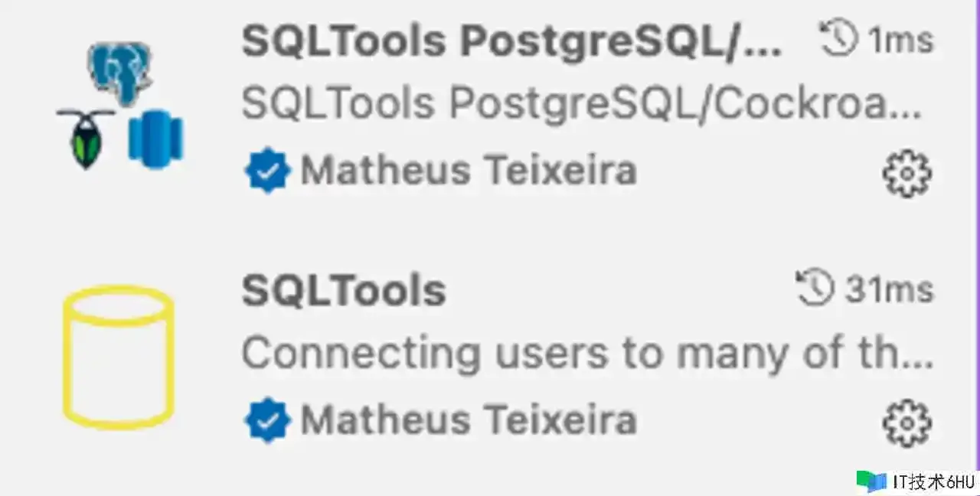980x496 pixels.
Task: Click publisher Matheus Teixeira under PostgreSQL extension
Action: 469,171
